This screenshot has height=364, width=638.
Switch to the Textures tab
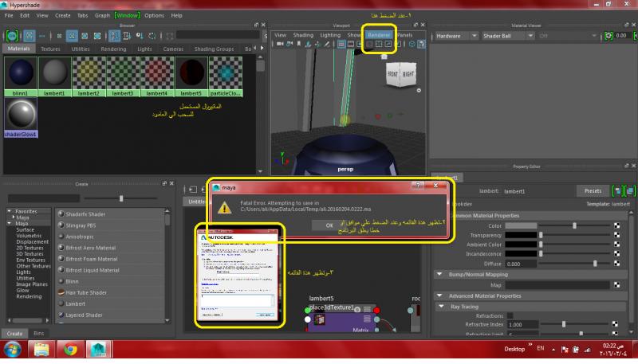tap(50, 49)
